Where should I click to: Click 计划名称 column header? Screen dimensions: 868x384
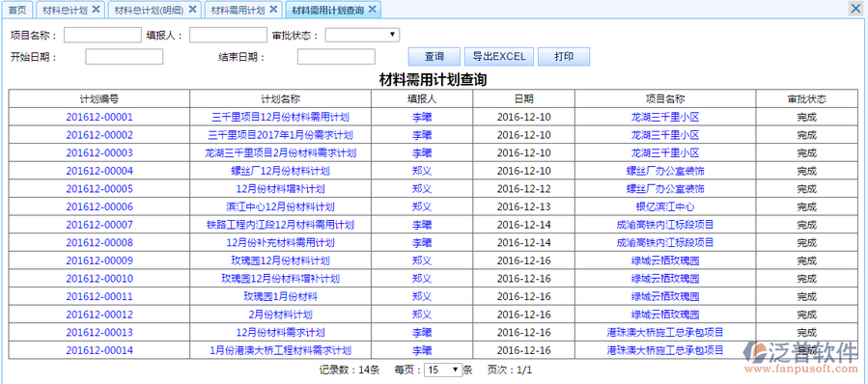pyautogui.click(x=281, y=99)
